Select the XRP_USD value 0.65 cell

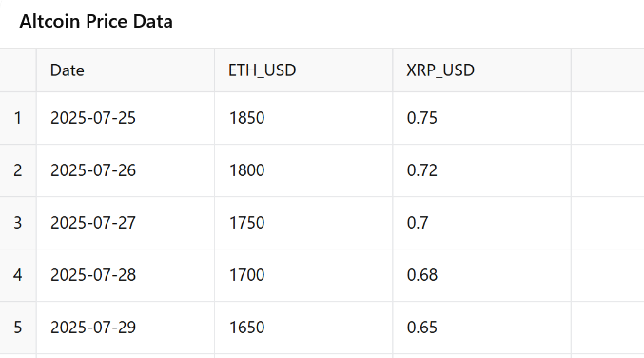pos(481,328)
